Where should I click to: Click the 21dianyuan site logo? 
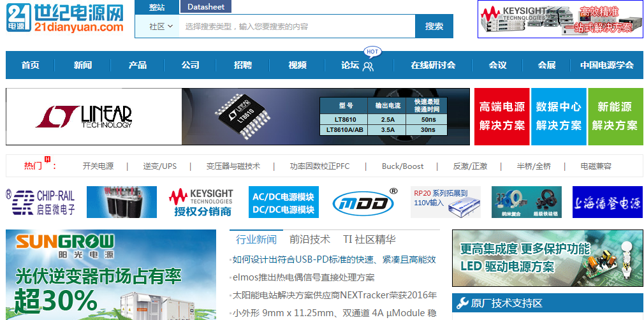(65, 18)
